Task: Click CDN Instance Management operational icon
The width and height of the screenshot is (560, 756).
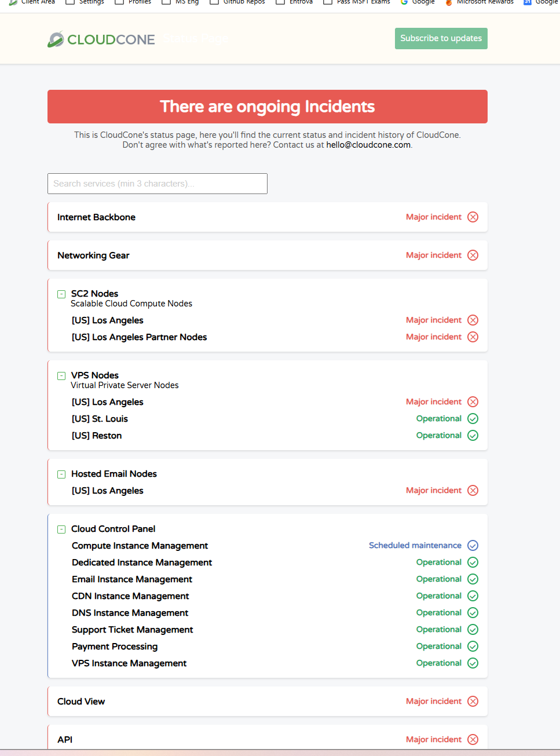Action: point(473,596)
